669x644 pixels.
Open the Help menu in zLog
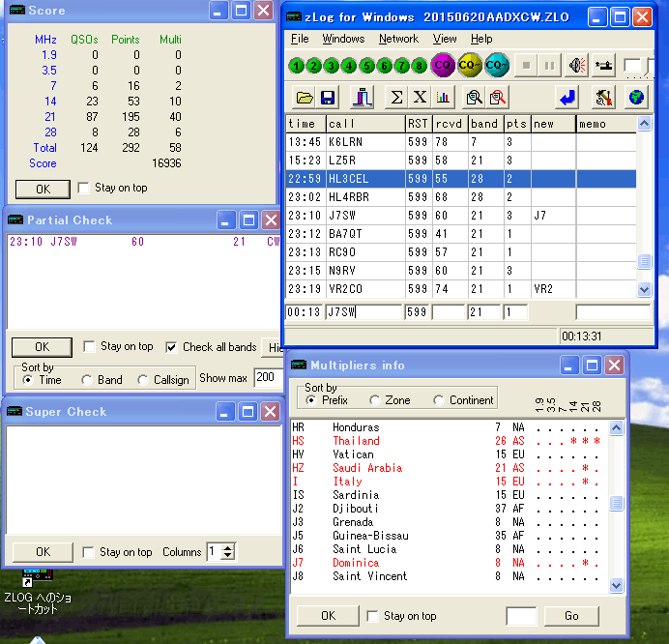pyautogui.click(x=481, y=39)
